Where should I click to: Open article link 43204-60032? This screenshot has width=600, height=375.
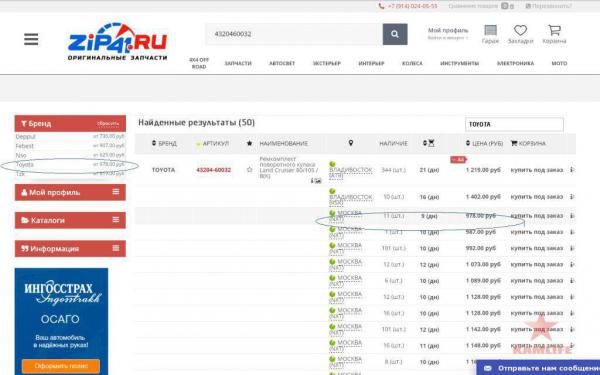(214, 170)
